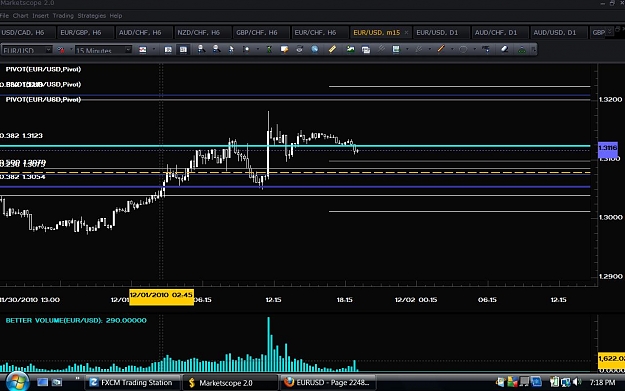Toggle the highlighted chart layout view icon
This screenshot has width=625, height=391.
click(x=183, y=50)
